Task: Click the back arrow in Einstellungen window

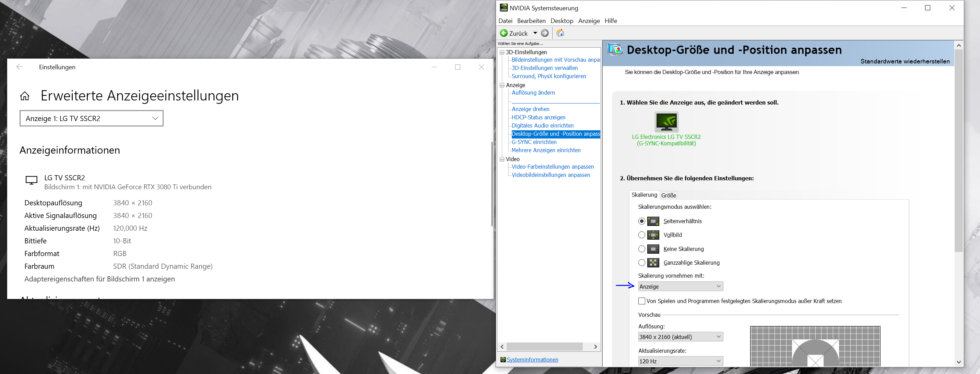Action: [20, 67]
